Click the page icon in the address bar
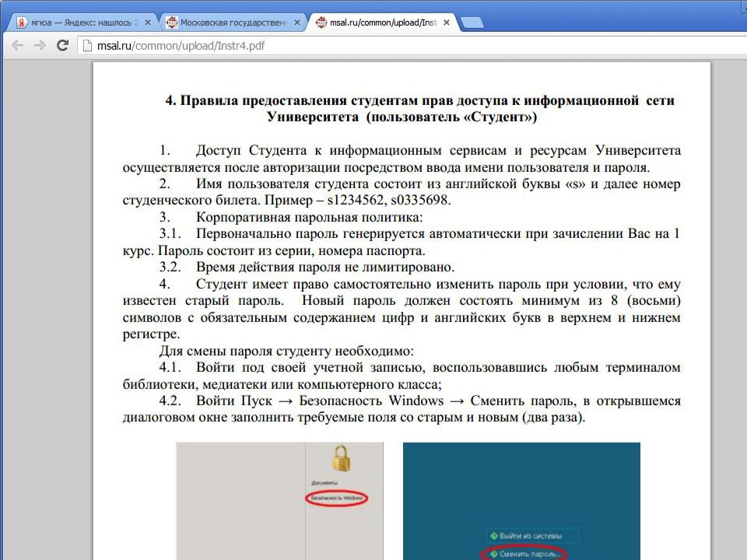 coord(87,45)
